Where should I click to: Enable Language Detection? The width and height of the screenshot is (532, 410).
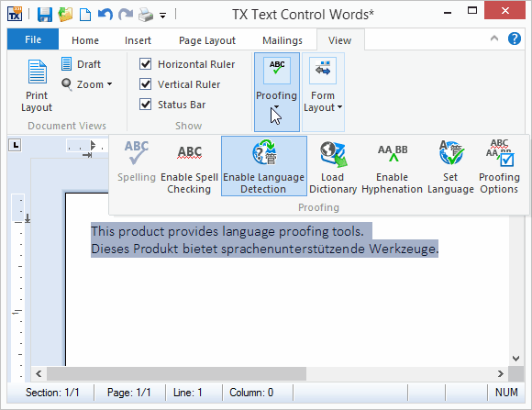click(263, 166)
